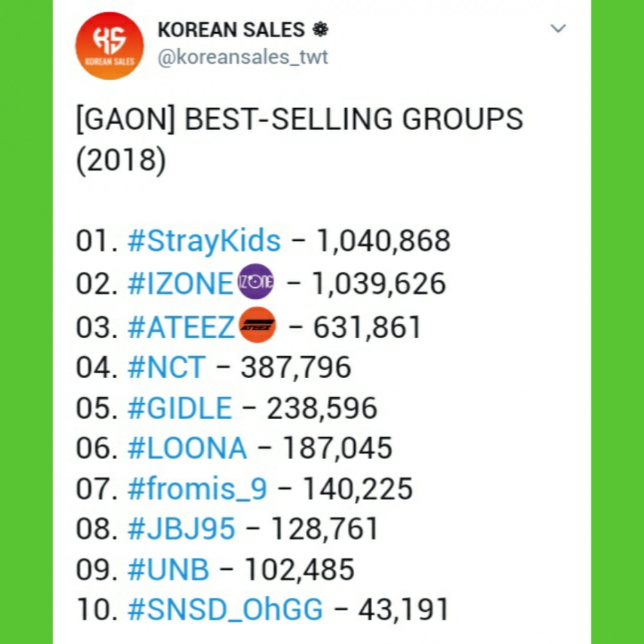
Task: Open the #GIDLE hashtag
Action: [x=180, y=408]
